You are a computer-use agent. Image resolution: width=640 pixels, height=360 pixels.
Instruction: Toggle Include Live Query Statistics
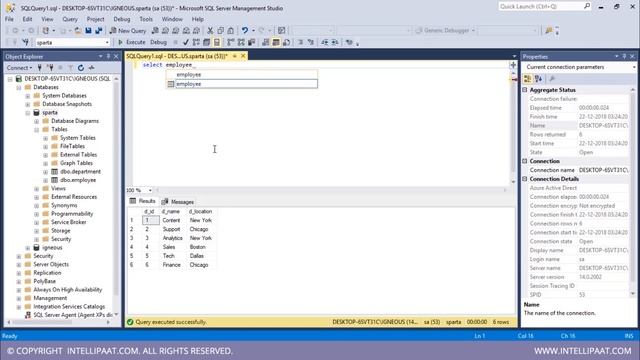click(x=241, y=42)
